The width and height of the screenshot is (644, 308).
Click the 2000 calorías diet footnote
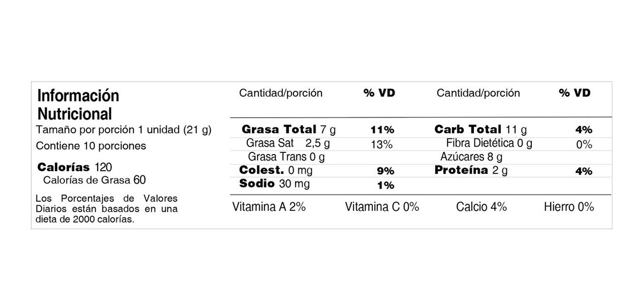tap(106, 209)
